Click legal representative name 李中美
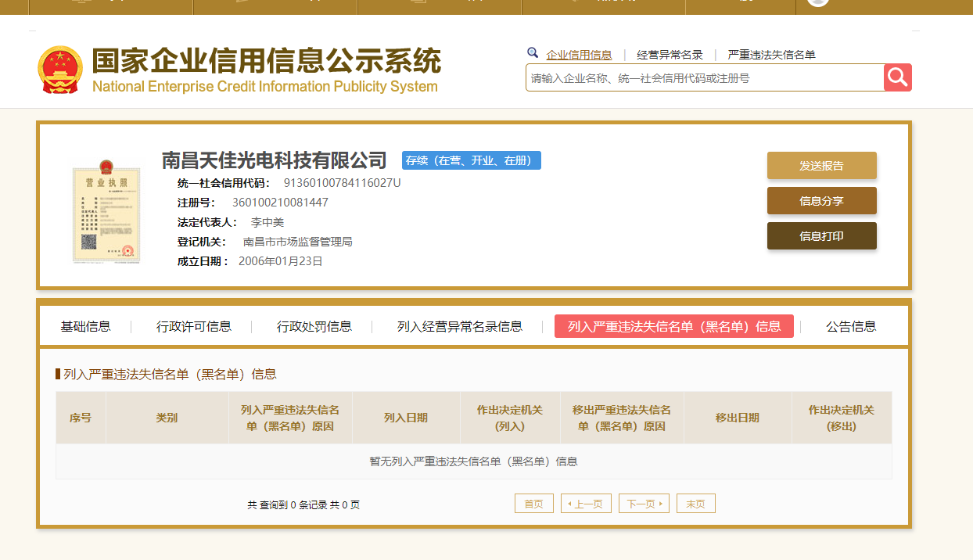The width and height of the screenshot is (973, 560). pos(267,222)
